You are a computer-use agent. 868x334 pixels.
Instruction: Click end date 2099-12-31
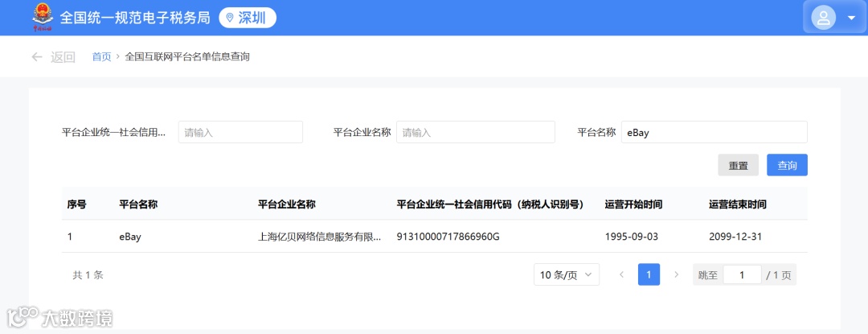pos(735,237)
